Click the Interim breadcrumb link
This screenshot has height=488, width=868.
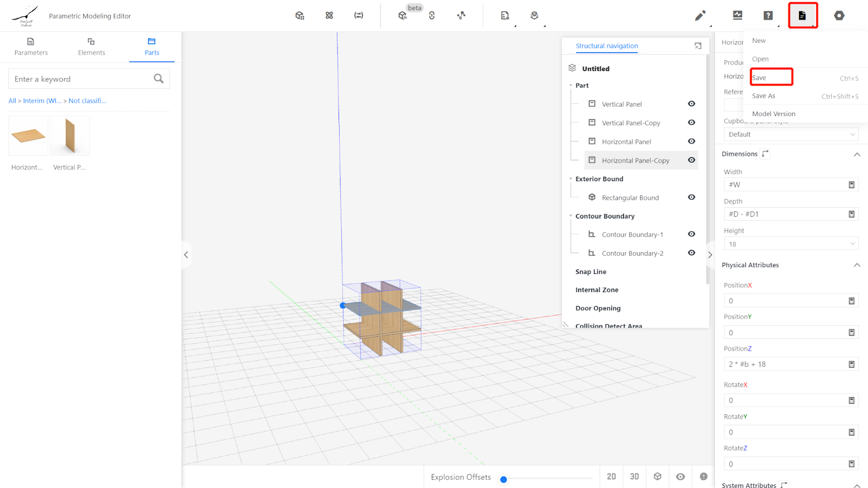click(42, 101)
